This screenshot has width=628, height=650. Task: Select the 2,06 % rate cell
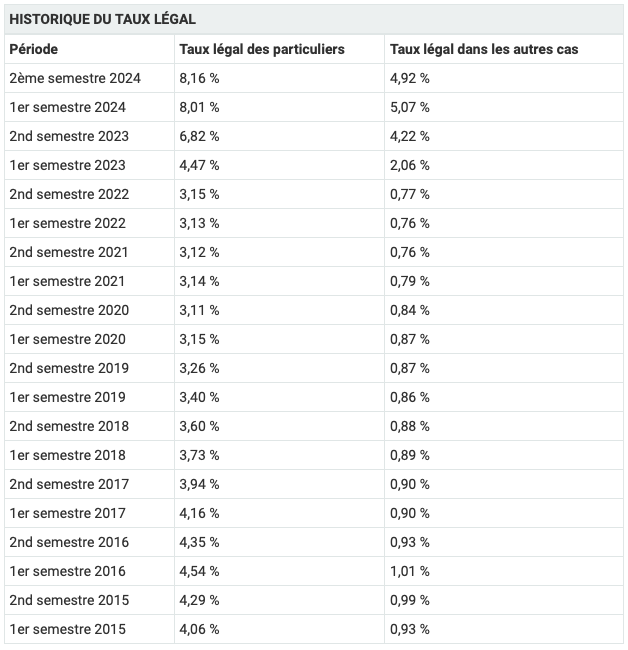click(x=409, y=165)
